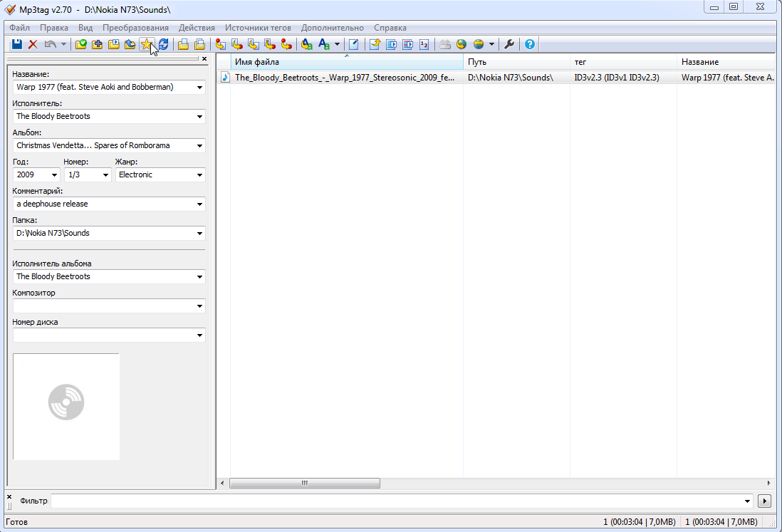Click the Add directory folder icon with plus
The image size is (782, 532).
click(x=98, y=44)
